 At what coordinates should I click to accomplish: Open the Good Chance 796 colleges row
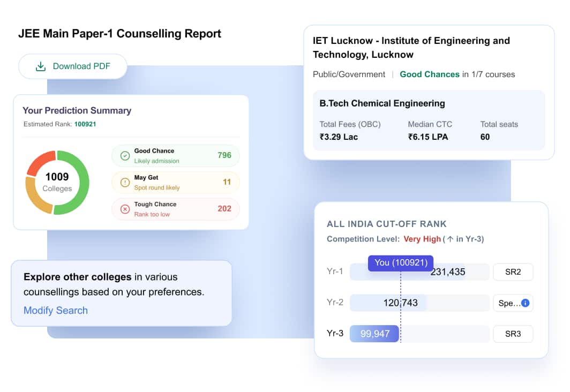coord(176,156)
